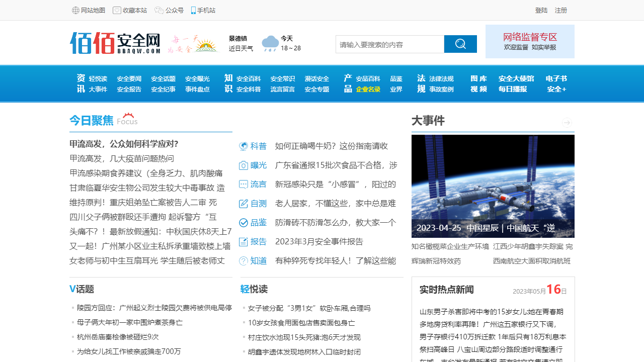Click the 手机站 phone icon

pos(193,11)
